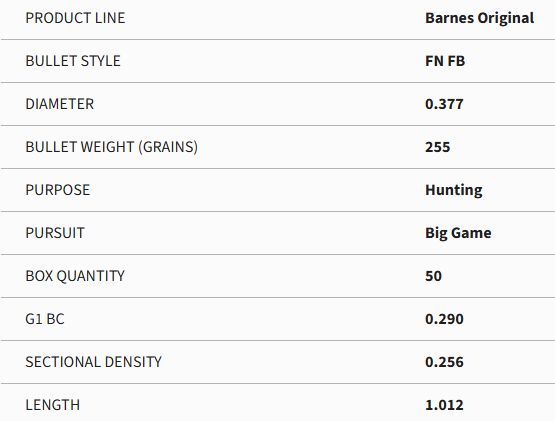Select the 1.012 length value
Image resolution: width=555 pixels, height=421 pixels.
click(444, 405)
